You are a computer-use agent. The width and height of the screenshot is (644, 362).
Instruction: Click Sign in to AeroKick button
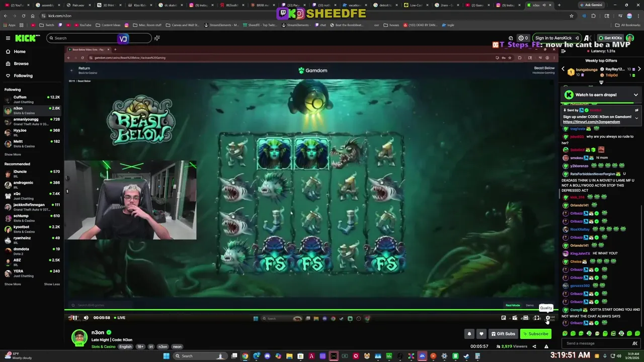click(x=556, y=38)
